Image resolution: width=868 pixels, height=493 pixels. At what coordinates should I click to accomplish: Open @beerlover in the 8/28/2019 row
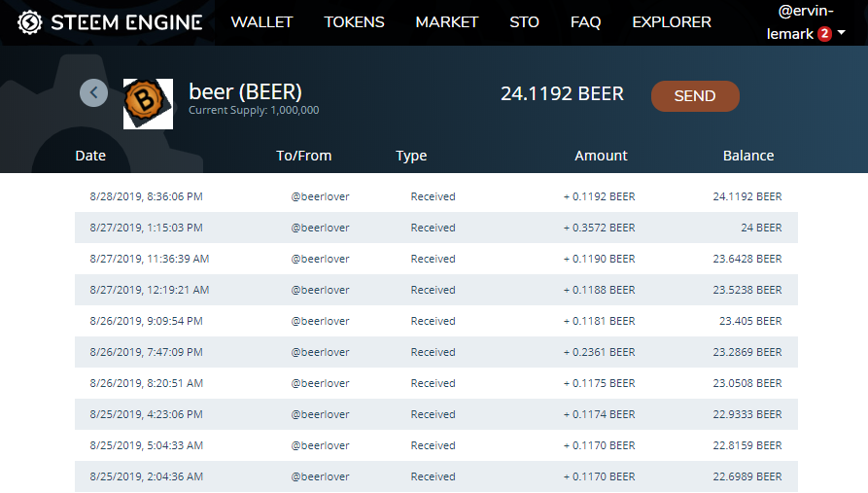tap(320, 196)
